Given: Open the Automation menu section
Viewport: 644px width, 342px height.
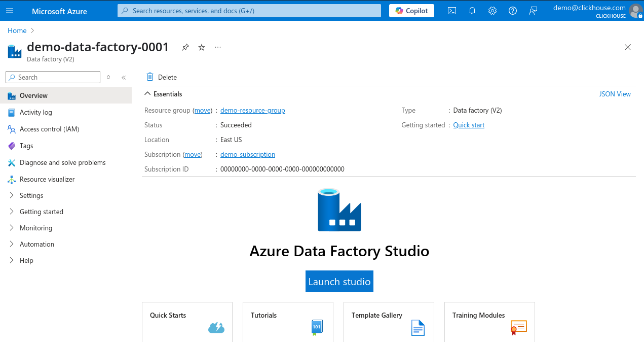Looking at the screenshot, I should pos(36,244).
